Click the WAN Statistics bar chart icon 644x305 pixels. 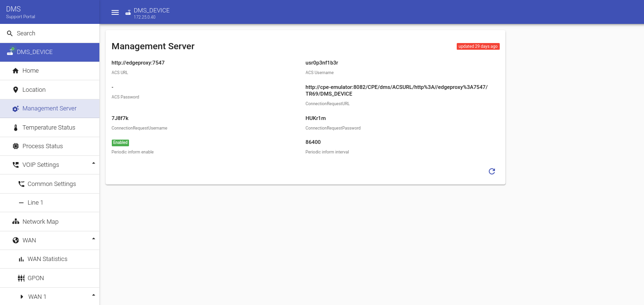click(x=21, y=259)
